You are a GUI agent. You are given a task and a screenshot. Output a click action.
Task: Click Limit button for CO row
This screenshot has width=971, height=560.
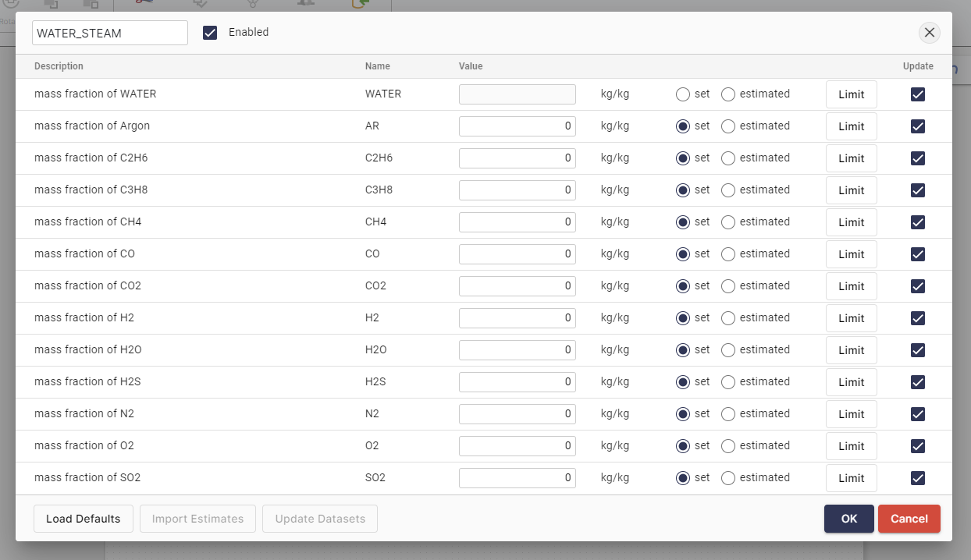click(851, 254)
